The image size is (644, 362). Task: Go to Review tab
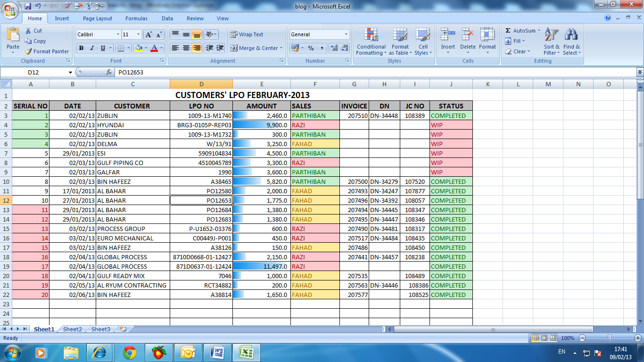pyautogui.click(x=195, y=18)
